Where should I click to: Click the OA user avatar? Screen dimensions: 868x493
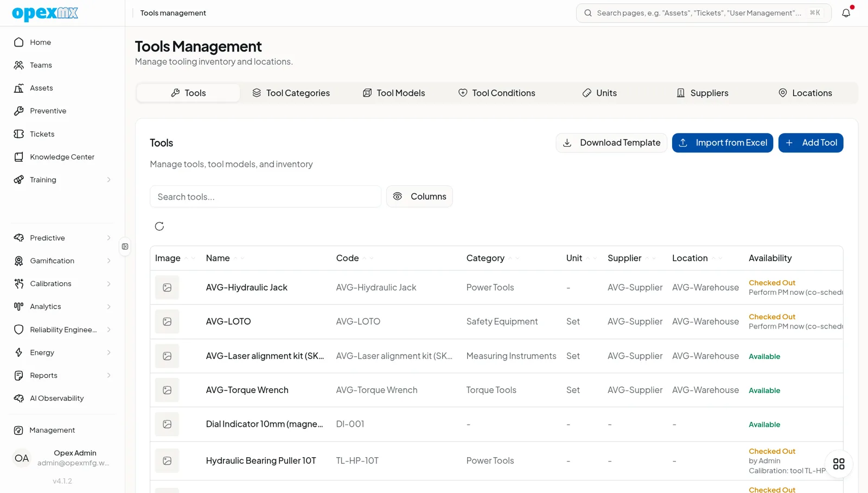click(22, 458)
